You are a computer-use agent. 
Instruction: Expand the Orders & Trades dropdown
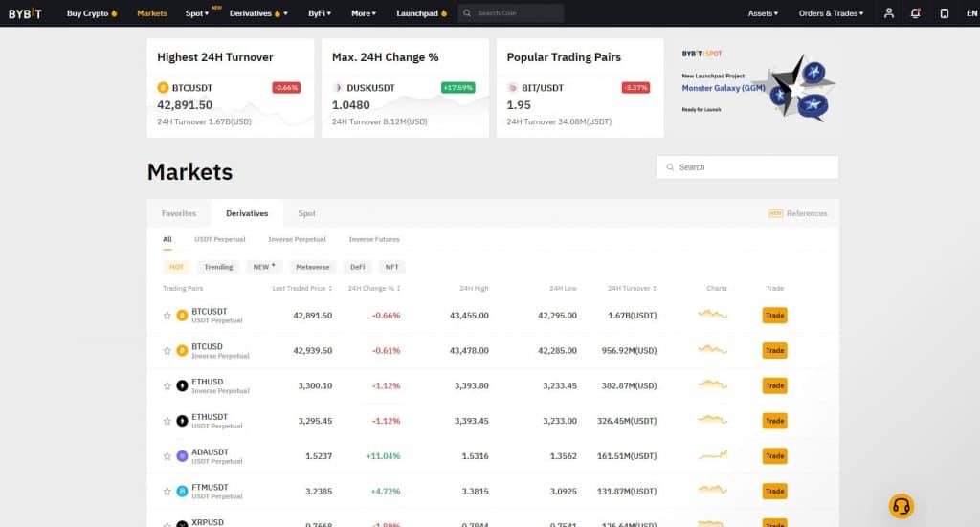pyautogui.click(x=831, y=13)
